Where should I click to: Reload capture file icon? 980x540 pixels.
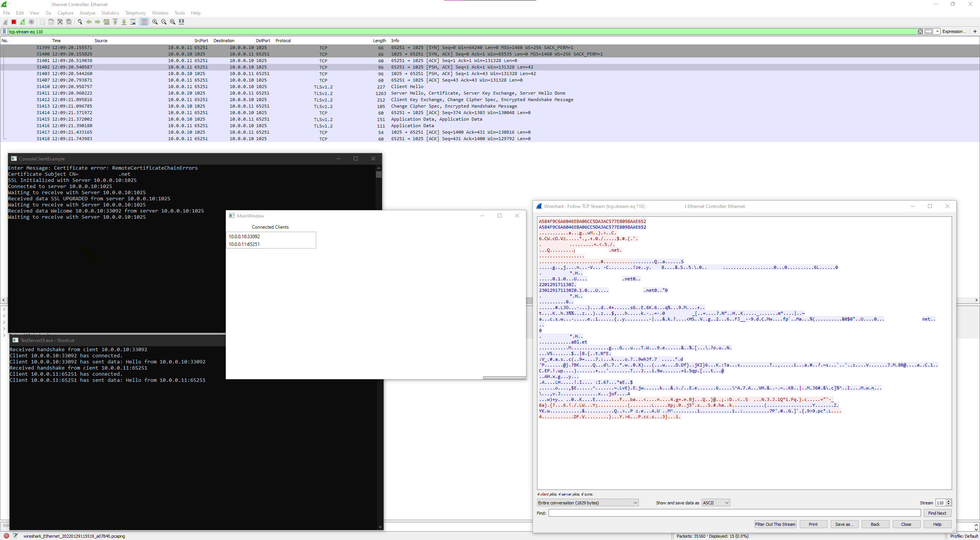point(69,22)
